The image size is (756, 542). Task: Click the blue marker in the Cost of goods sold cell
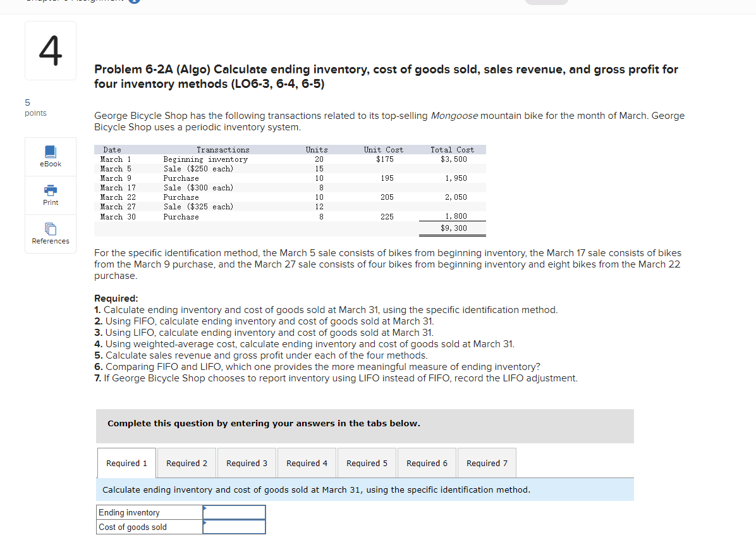click(x=204, y=523)
